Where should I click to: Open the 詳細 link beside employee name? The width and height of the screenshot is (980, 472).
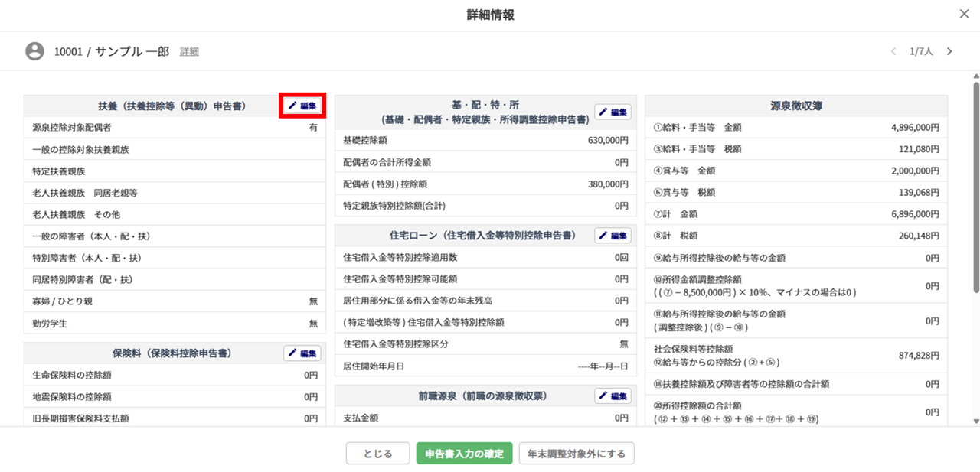point(189,52)
